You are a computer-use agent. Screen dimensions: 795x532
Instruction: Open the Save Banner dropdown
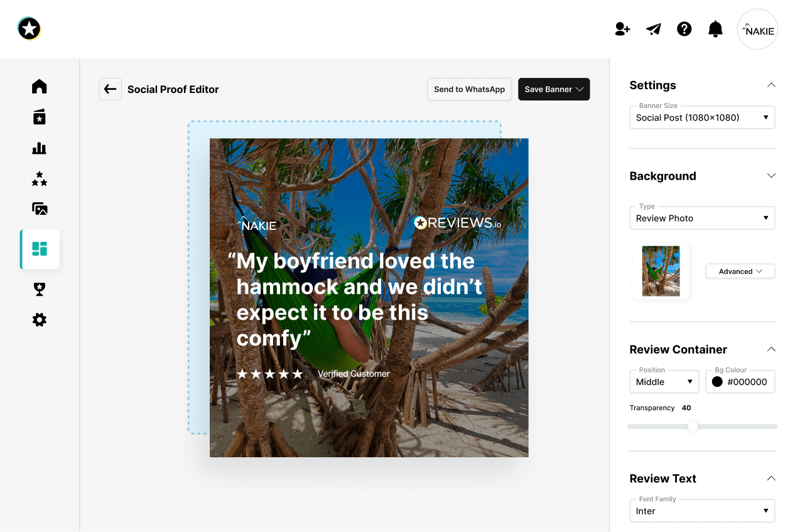553,89
